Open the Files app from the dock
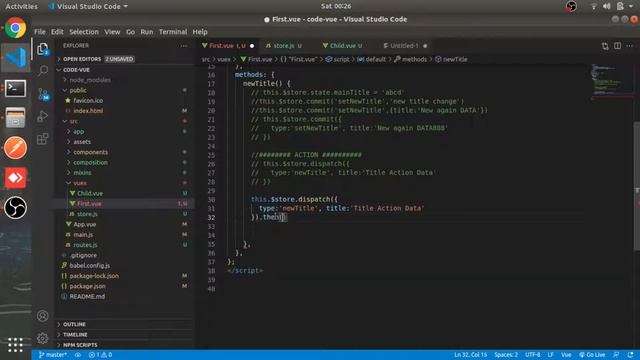This screenshot has height=360, width=640. 16,118
